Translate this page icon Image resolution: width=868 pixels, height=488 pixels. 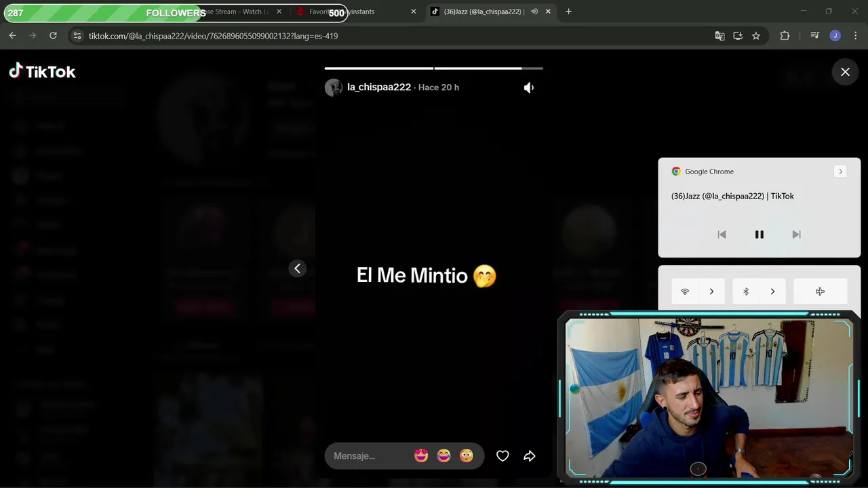tap(719, 36)
